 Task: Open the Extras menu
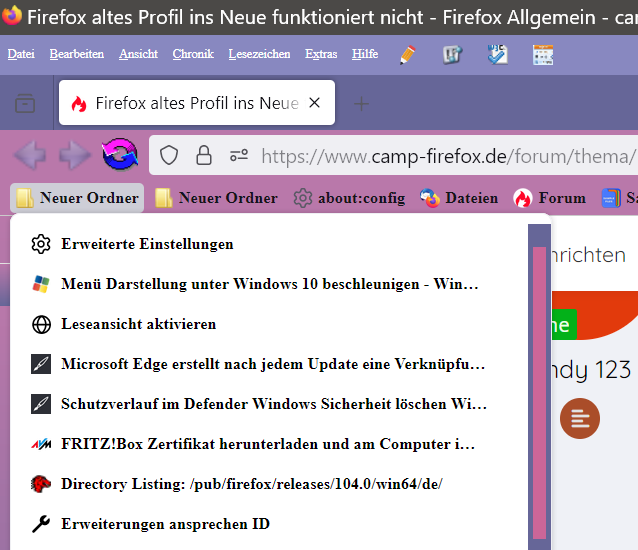tap(321, 54)
